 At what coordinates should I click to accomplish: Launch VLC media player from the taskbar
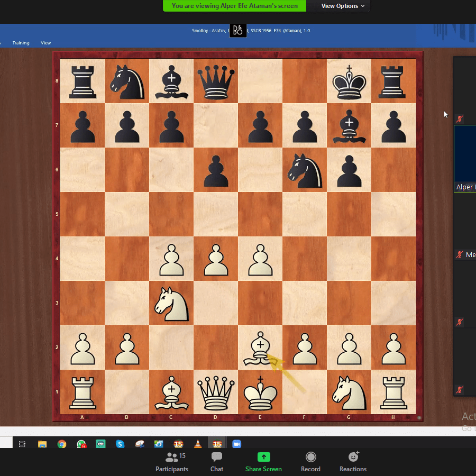click(x=198, y=444)
